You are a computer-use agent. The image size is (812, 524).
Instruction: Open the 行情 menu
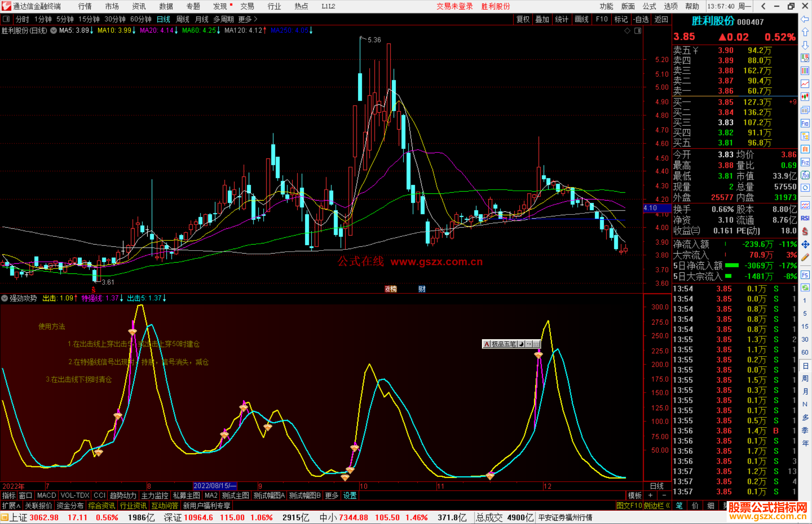click(x=85, y=6)
